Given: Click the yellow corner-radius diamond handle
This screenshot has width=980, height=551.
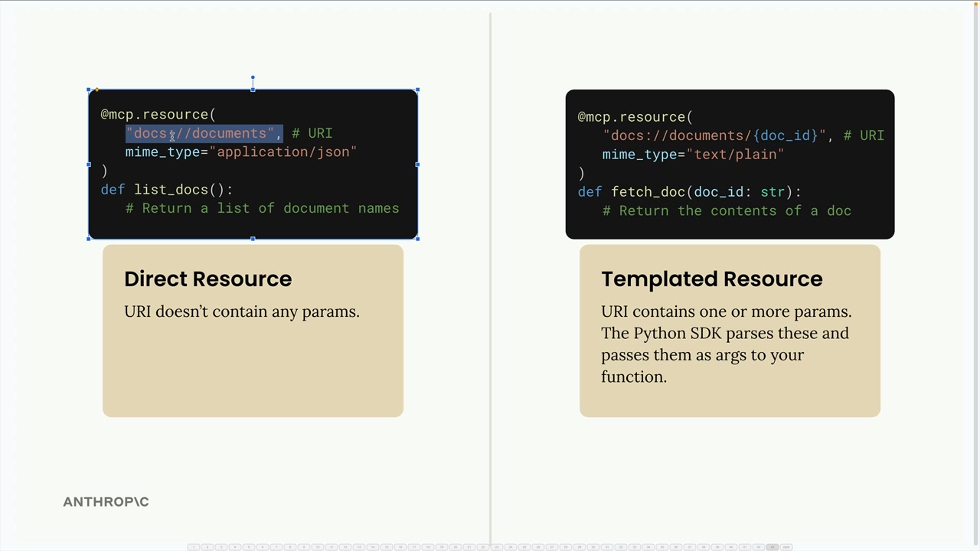Looking at the screenshot, I should pos(97,90).
